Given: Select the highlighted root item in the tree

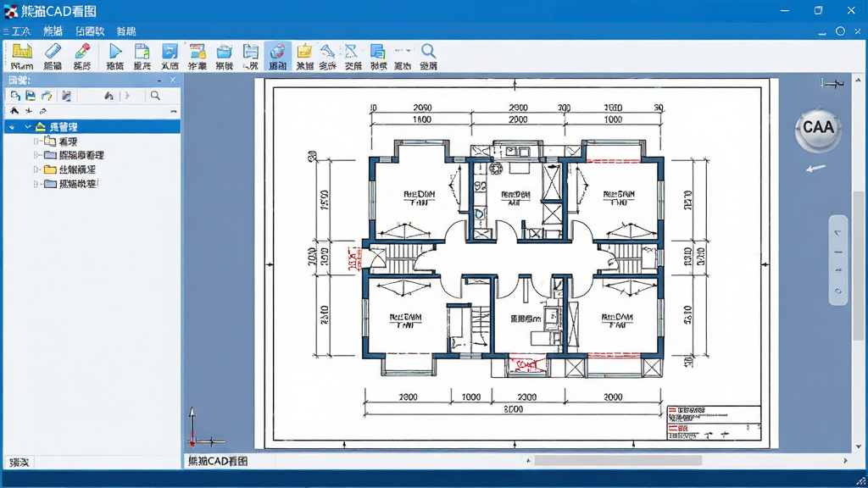Looking at the screenshot, I should 92,127.
